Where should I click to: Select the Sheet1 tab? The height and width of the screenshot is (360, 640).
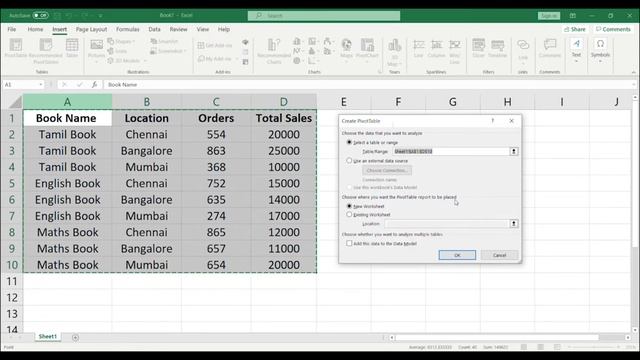[x=48, y=337]
